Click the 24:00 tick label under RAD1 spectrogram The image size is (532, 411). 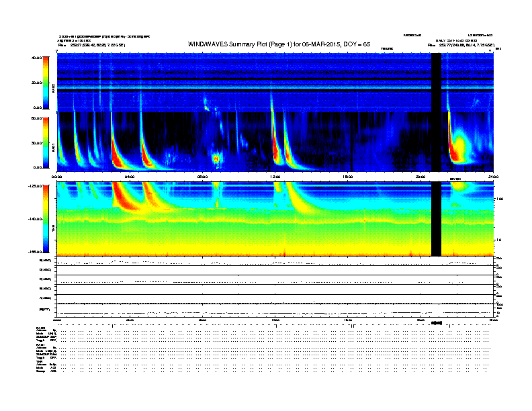[x=493, y=177]
